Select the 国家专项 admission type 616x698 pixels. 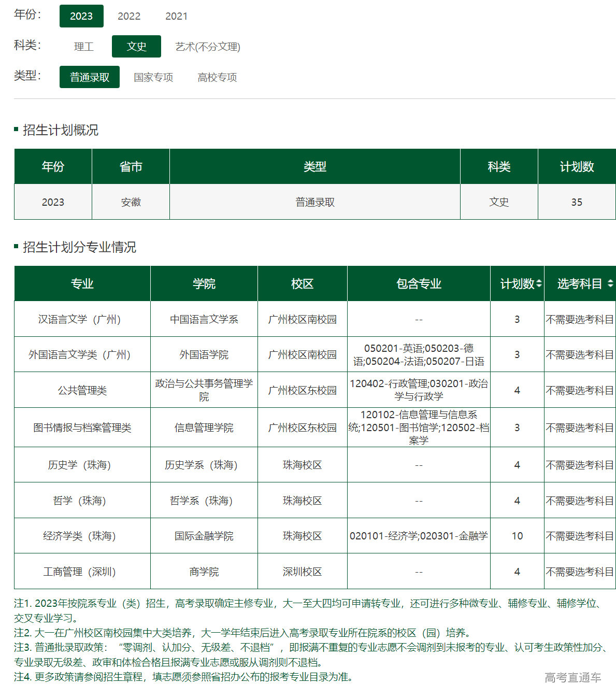[x=154, y=77]
